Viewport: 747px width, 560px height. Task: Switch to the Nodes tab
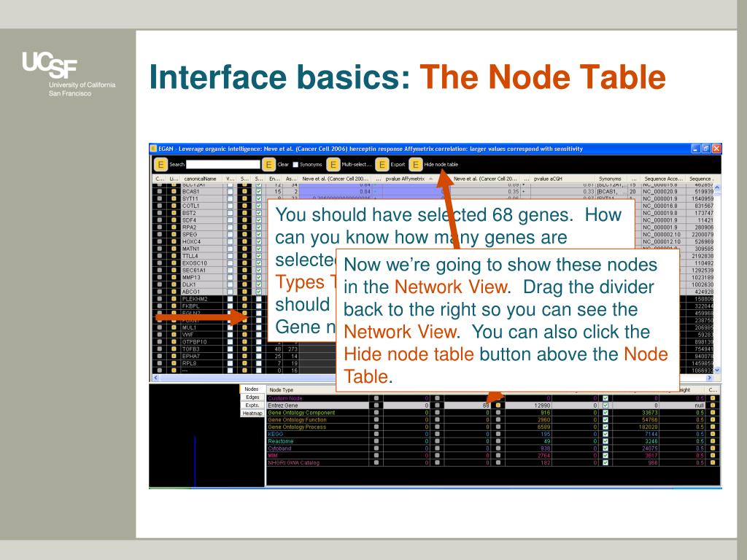[252, 389]
